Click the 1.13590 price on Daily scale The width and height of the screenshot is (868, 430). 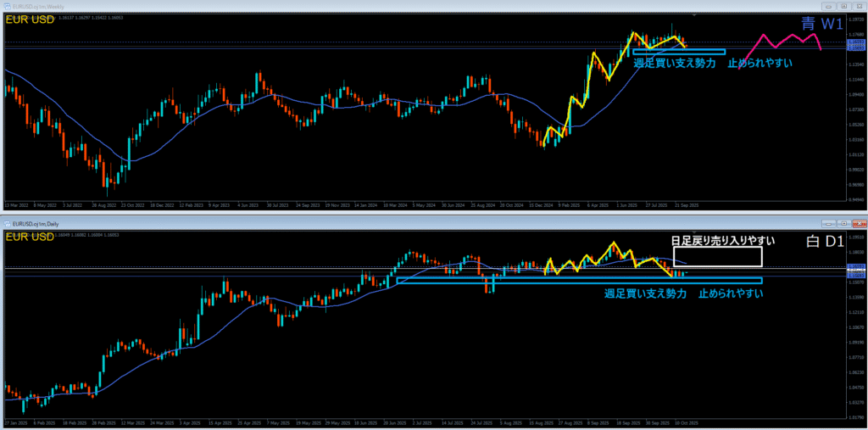pos(855,297)
